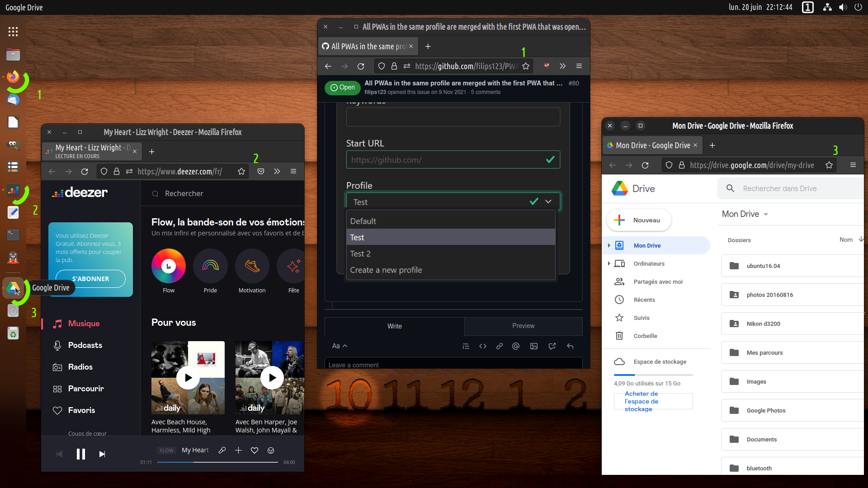Reload the Deezer page
This screenshot has height=488, width=868.
(85, 171)
